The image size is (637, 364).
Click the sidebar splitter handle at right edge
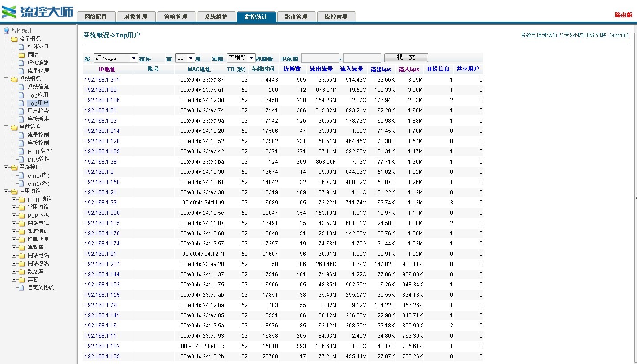pyautogui.click(x=636, y=197)
